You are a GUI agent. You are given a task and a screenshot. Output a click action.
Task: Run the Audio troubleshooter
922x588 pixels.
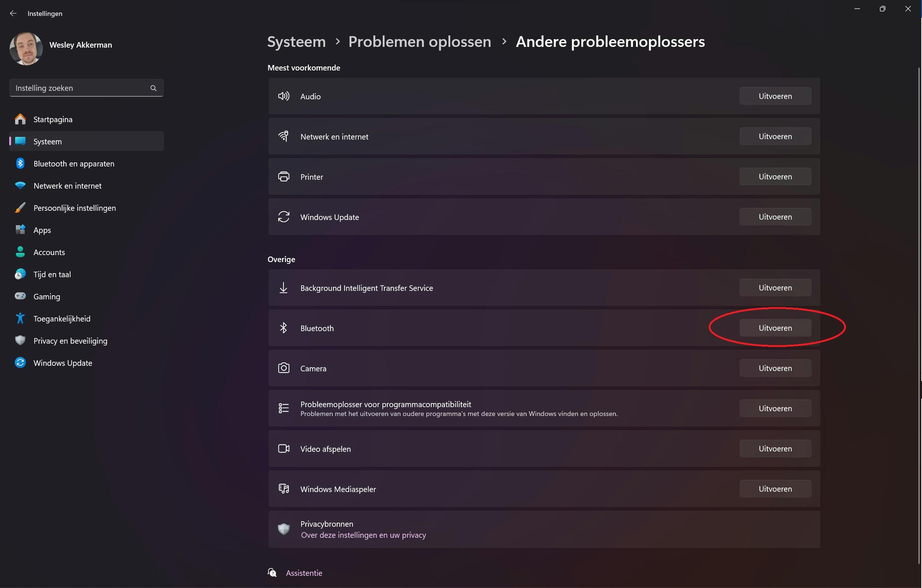pos(775,96)
